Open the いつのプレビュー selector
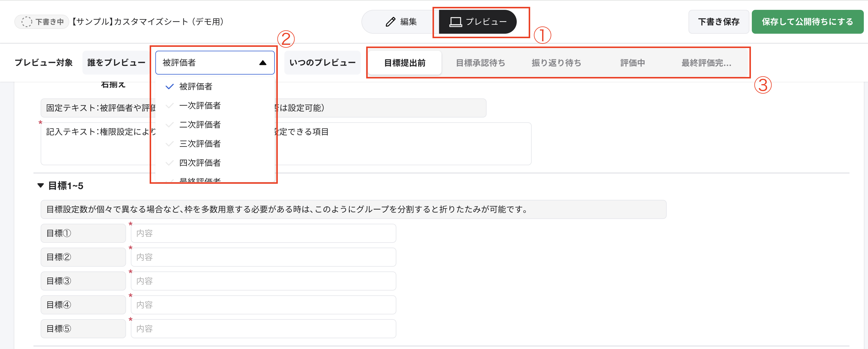868x349 pixels. pyautogui.click(x=322, y=62)
